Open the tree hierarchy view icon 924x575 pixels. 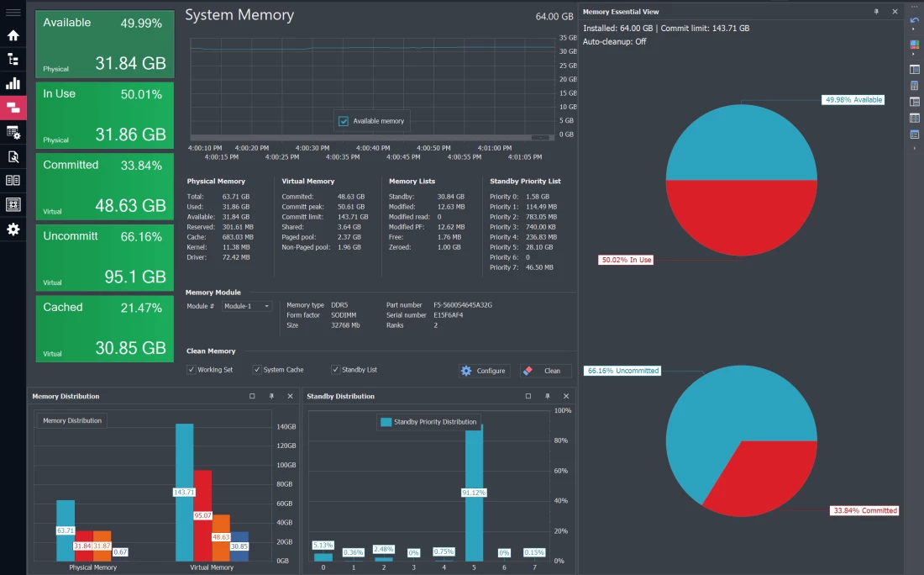click(x=13, y=59)
